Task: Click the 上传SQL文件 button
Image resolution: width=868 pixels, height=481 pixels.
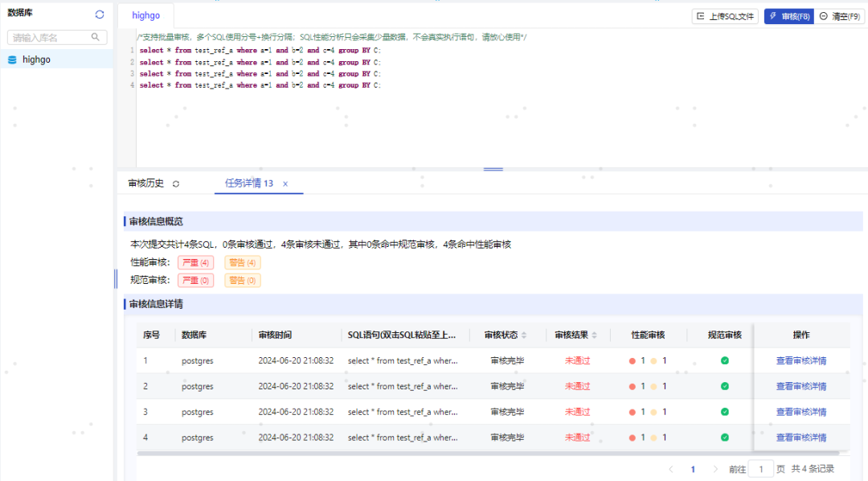Action: (725, 17)
